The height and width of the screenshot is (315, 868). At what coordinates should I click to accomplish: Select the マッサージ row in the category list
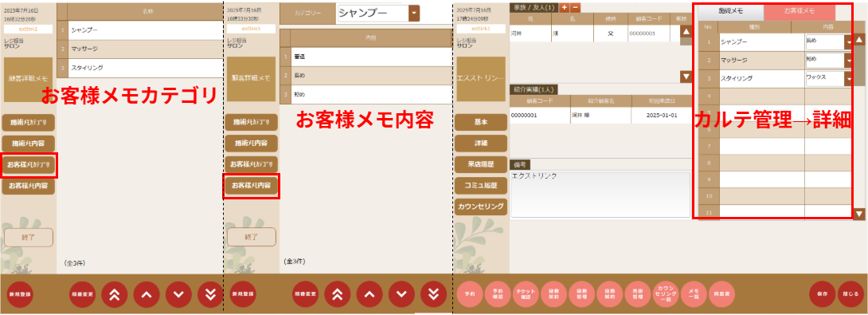pos(139,49)
